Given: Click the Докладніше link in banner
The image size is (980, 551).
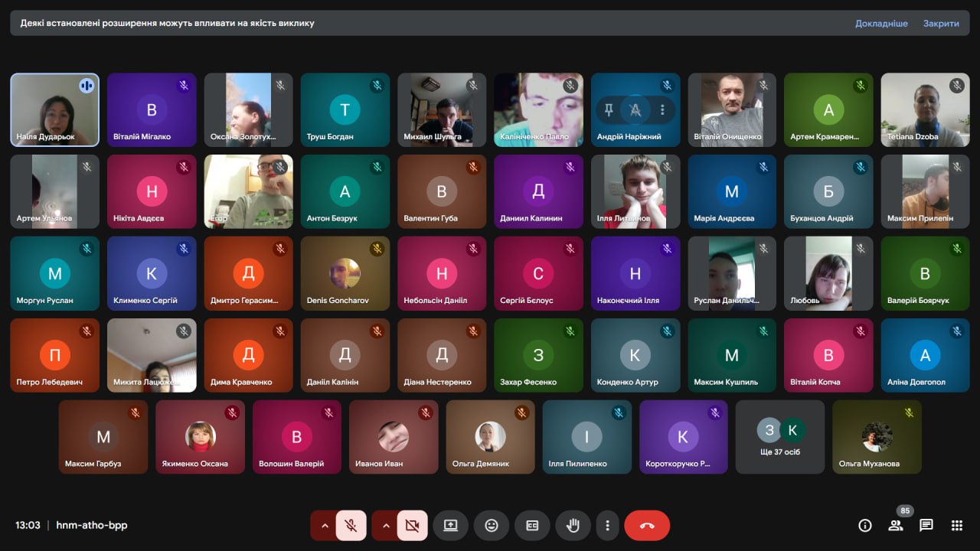Looking at the screenshot, I should (x=881, y=24).
